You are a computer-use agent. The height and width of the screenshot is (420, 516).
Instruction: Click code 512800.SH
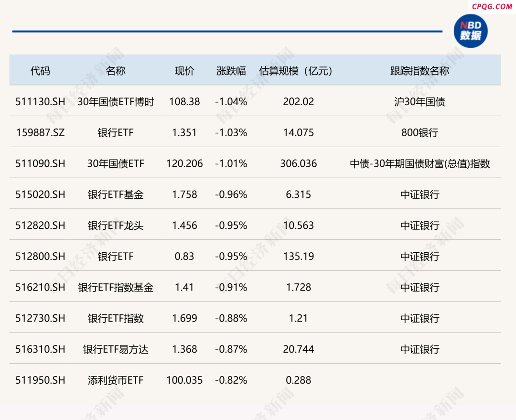click(x=40, y=257)
